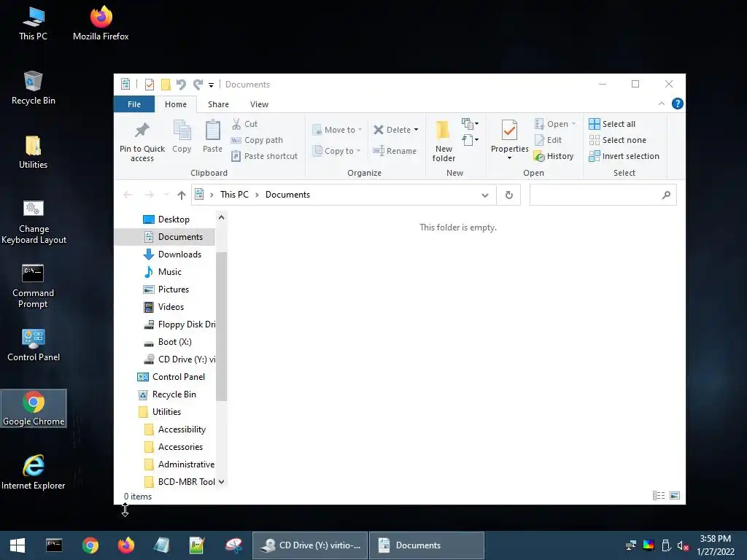Screen dimensions: 747x560
Task: Open Customize Quick Access Toolbar dropdown
Action: tap(211, 85)
